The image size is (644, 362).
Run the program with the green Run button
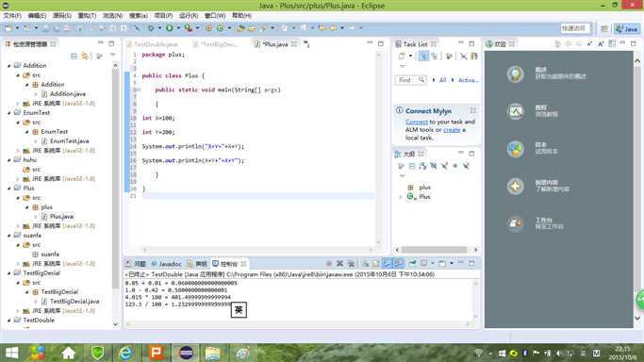click(x=169, y=28)
